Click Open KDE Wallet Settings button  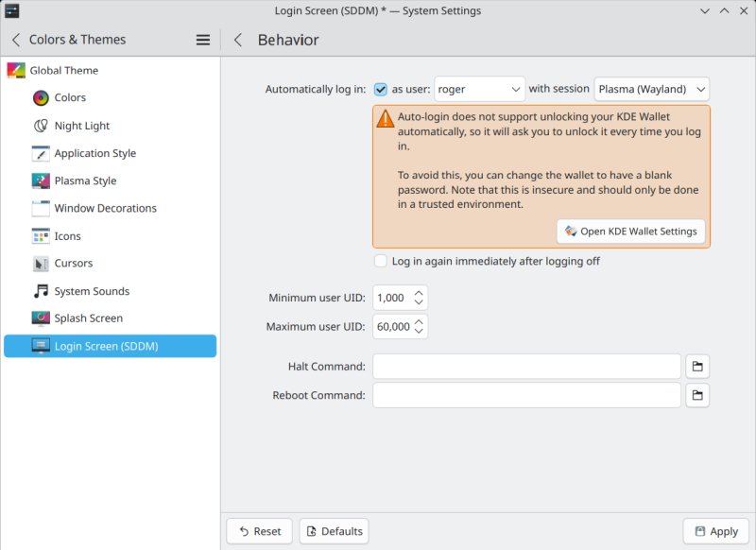tap(631, 232)
